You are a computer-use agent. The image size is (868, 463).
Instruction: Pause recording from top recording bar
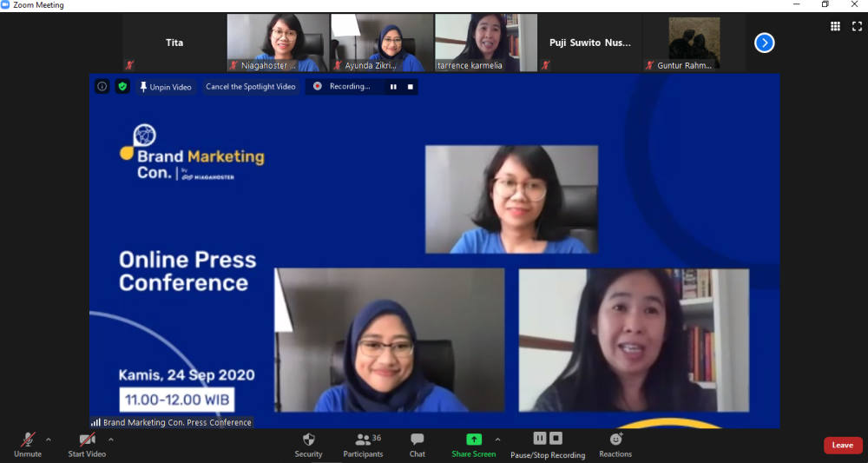pos(393,87)
